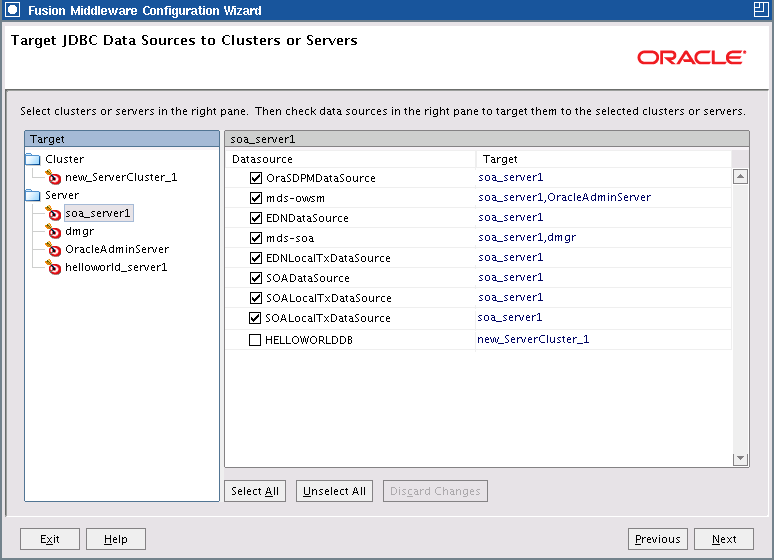Select helloworld_server1 in the Target tree
Image resolution: width=774 pixels, height=560 pixels.
pyautogui.click(x=116, y=267)
